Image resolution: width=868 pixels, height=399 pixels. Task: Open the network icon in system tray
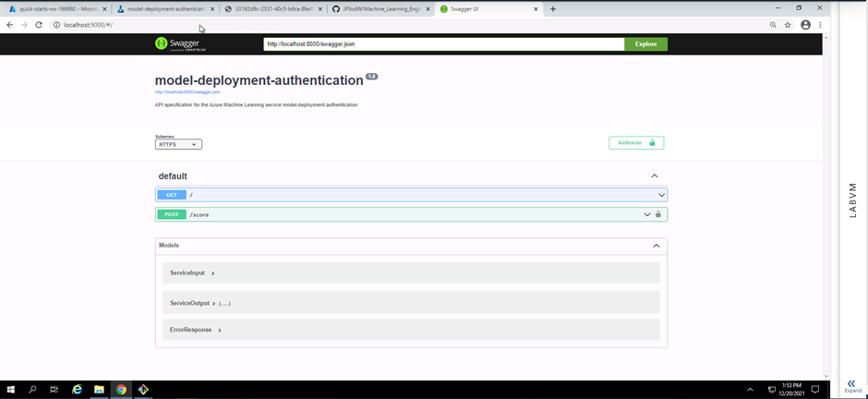click(x=772, y=390)
